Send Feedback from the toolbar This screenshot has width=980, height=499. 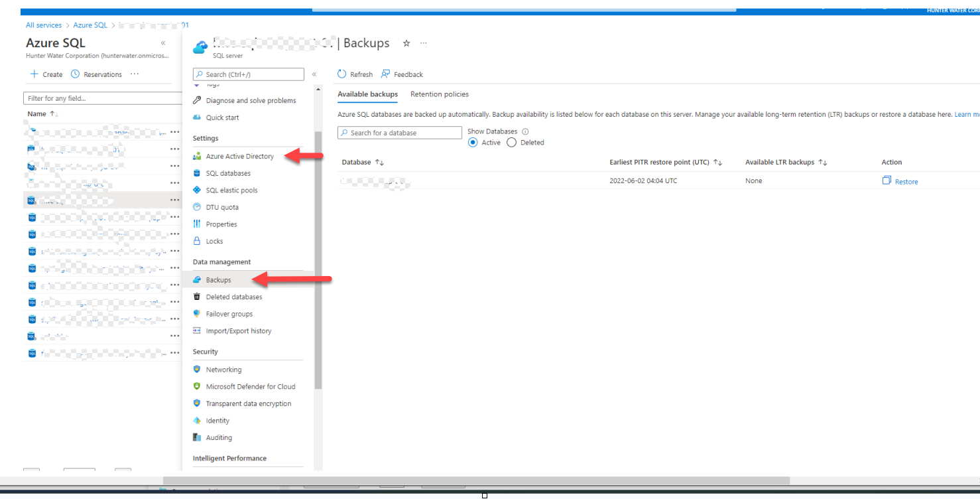(x=402, y=74)
